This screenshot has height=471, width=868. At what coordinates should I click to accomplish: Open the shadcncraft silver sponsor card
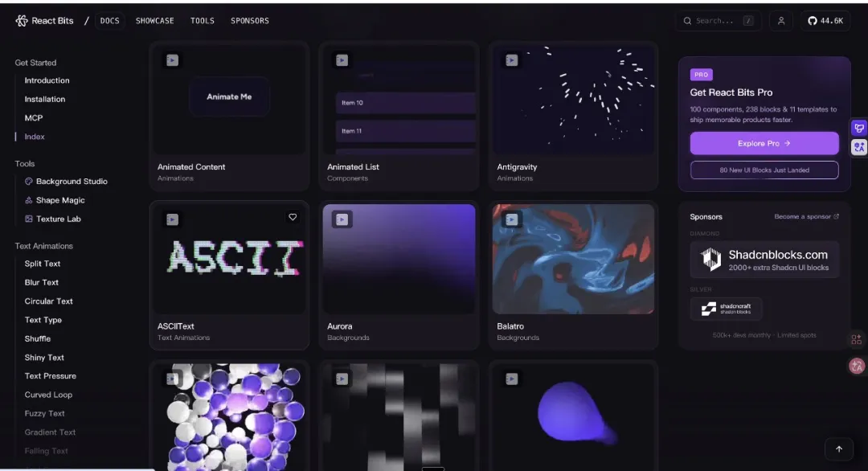726,309
